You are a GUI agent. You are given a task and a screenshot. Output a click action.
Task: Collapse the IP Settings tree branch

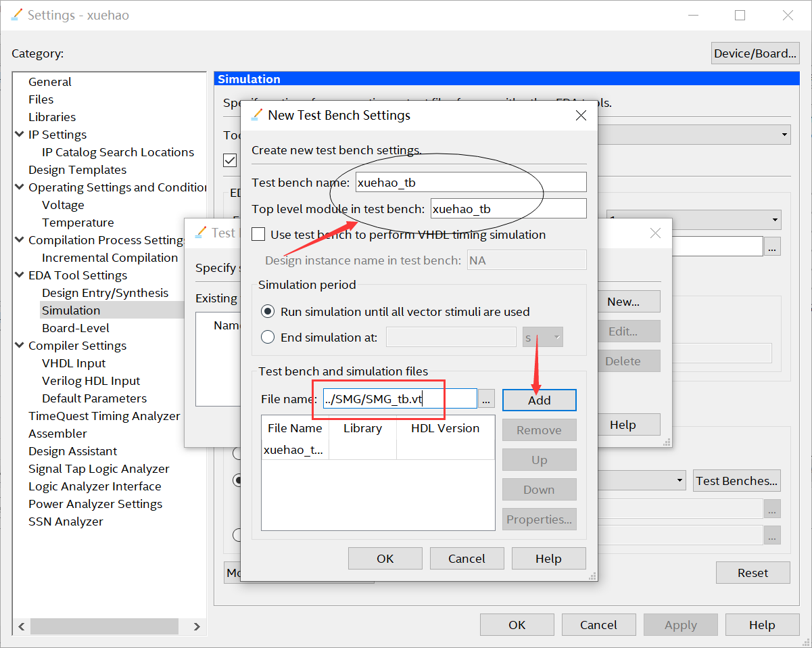pos(19,134)
